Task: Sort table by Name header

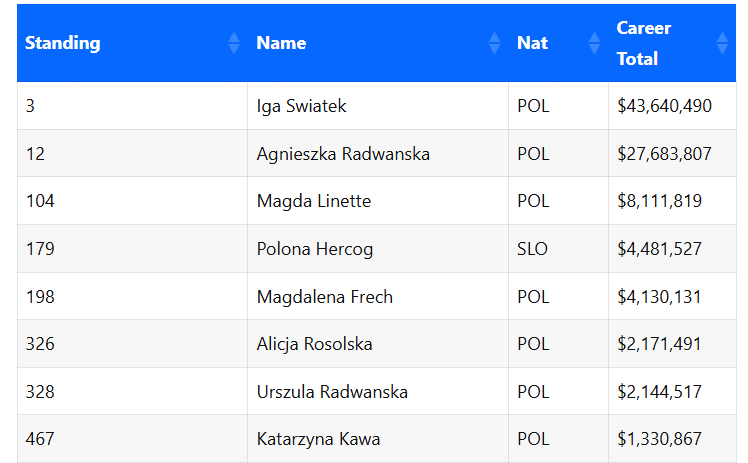Action: [x=281, y=43]
